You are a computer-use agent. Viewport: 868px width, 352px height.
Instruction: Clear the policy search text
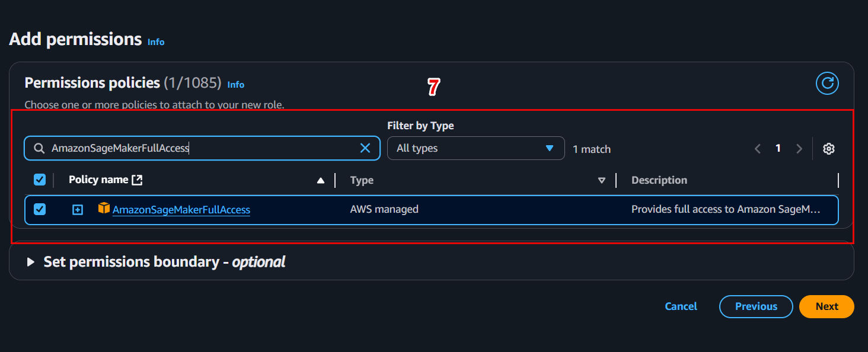click(365, 148)
